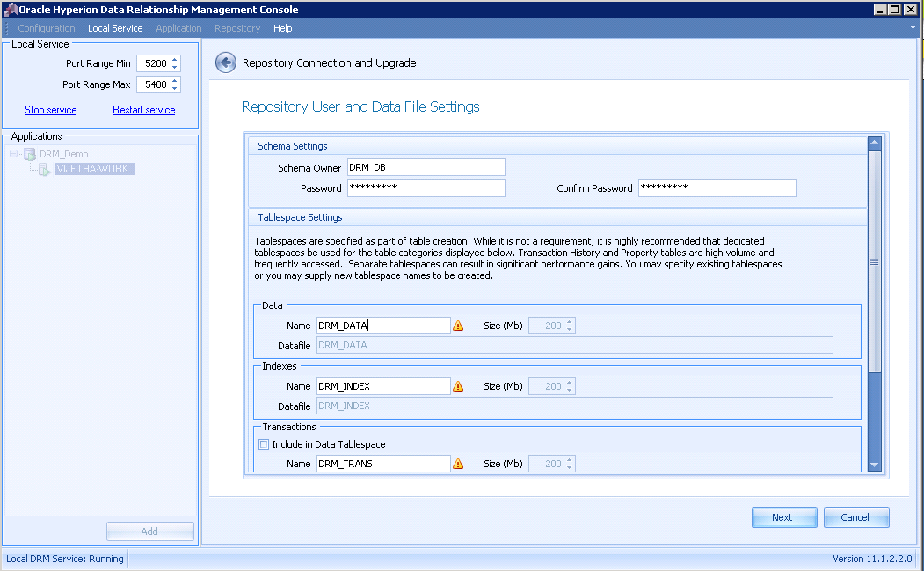Click the scroll down arrow of settings panel
The height and width of the screenshot is (571, 924).
click(x=875, y=465)
